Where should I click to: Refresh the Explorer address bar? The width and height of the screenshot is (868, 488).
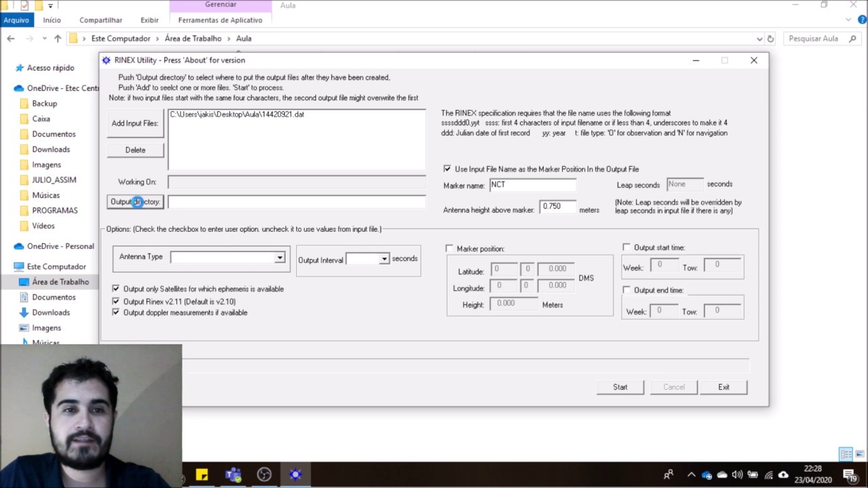coord(770,39)
